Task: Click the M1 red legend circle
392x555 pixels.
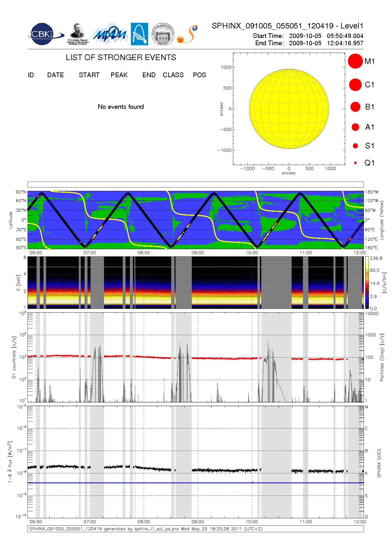Action: click(355, 61)
